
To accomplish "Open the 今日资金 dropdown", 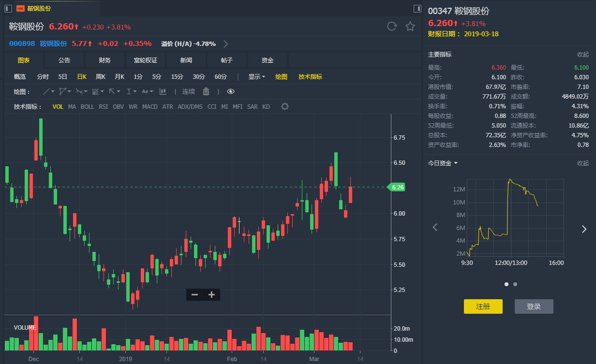I will (443, 163).
